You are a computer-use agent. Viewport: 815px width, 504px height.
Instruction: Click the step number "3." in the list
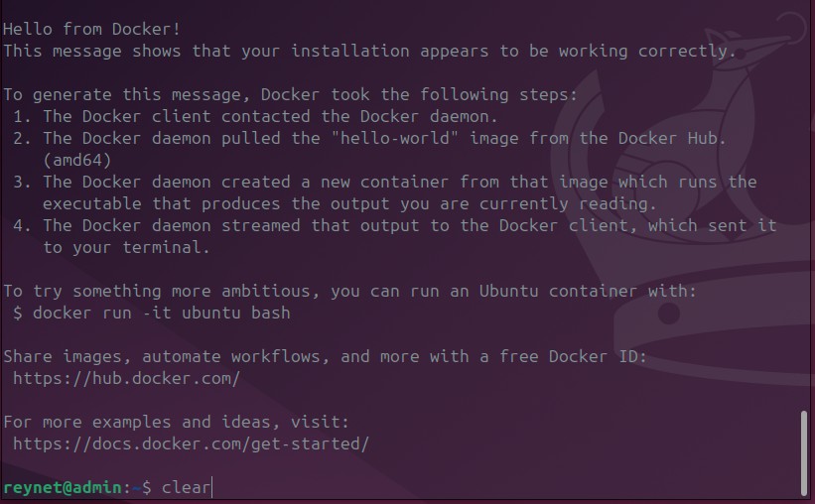pos(22,182)
